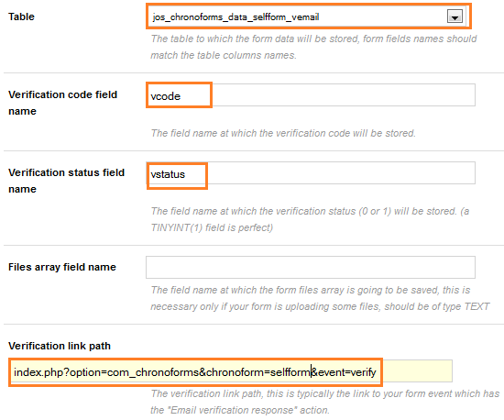Click the "Table" field label
504x420 pixels.
21,17
